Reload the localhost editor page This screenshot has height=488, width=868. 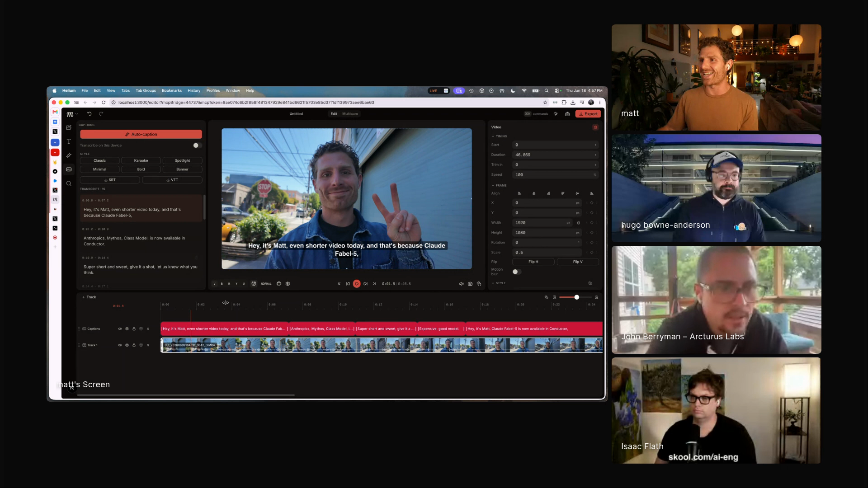[x=104, y=103]
